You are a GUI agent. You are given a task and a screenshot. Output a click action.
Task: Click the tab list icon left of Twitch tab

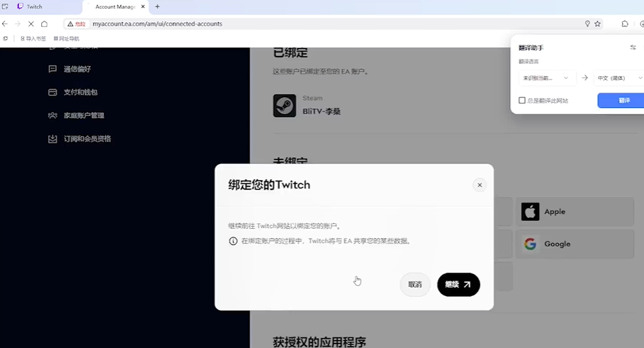tap(5, 7)
